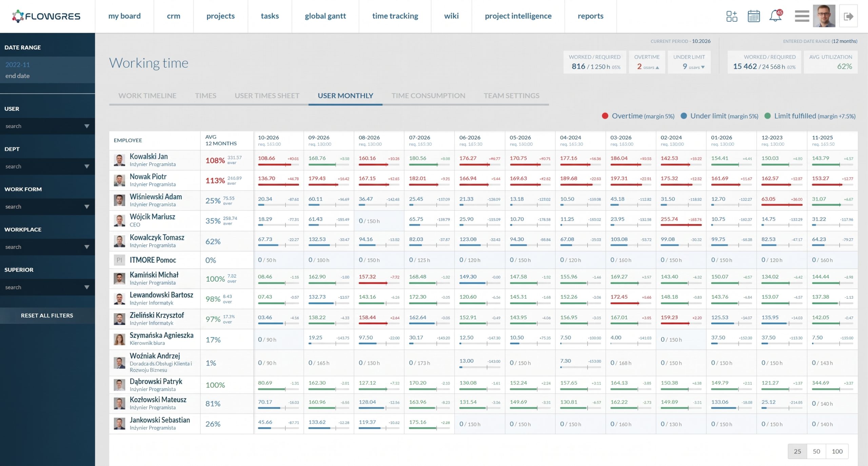Switch to the WORK TIMELINE tab
This screenshot has height=466, width=868.
[x=147, y=96]
